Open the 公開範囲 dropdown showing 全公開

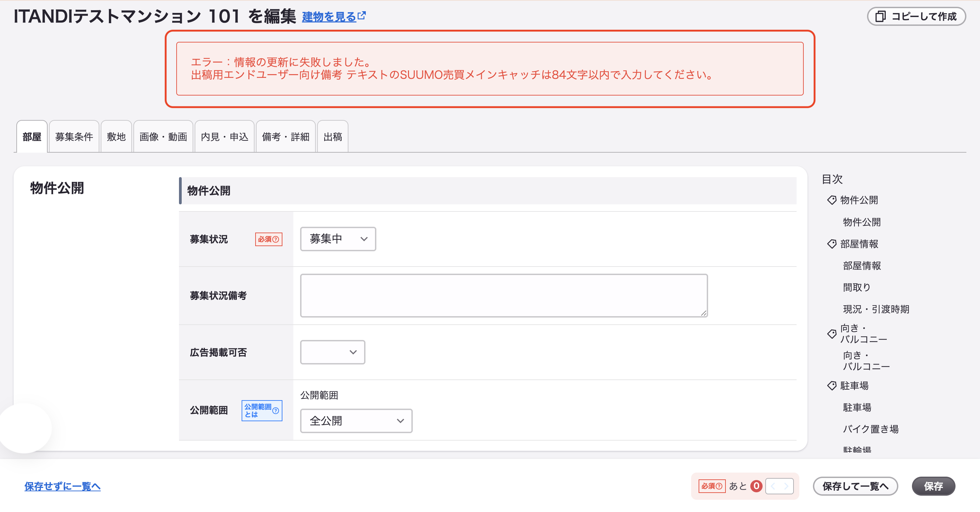click(x=356, y=421)
